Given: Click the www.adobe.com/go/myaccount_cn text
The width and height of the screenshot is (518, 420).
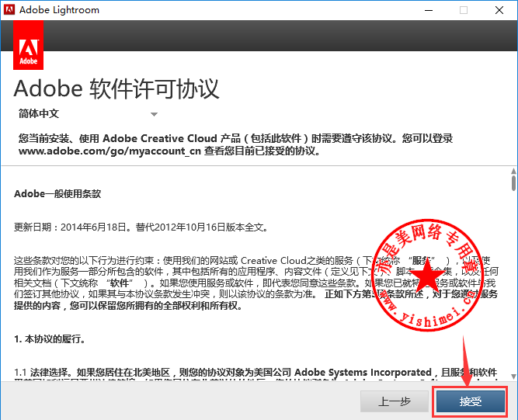Looking at the screenshot, I should pyautogui.click(x=110, y=151).
